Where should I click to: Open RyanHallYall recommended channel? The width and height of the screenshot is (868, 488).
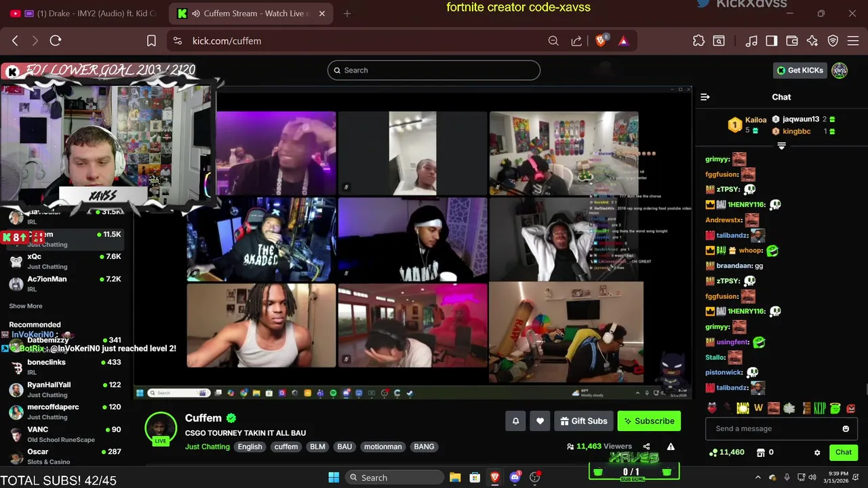(x=66, y=389)
